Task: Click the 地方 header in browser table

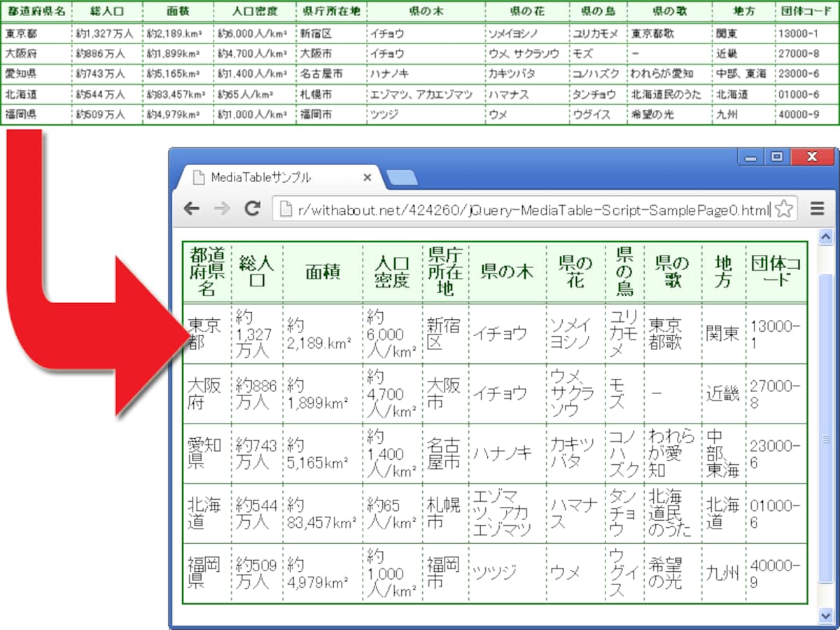Action: click(723, 272)
